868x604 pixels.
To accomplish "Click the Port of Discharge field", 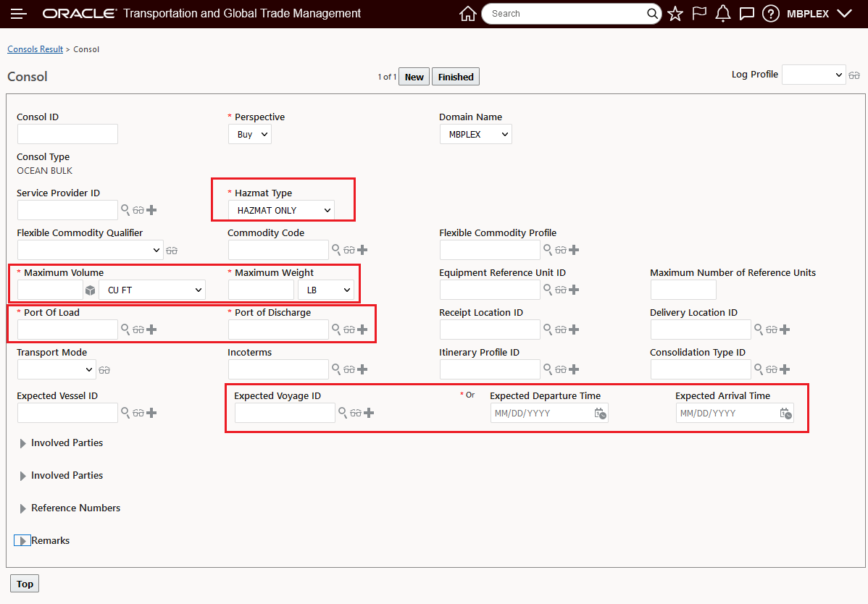I will pos(278,330).
